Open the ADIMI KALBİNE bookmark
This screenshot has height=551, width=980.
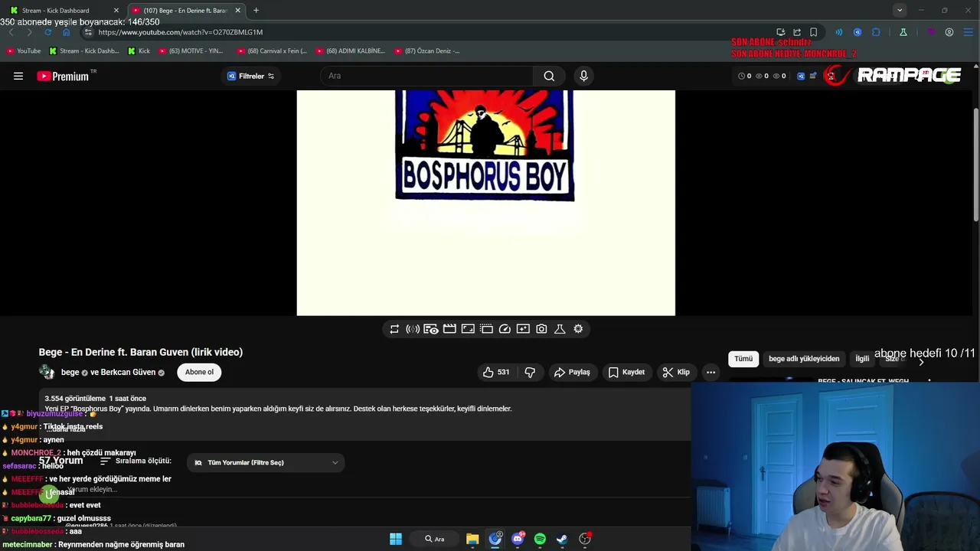350,51
